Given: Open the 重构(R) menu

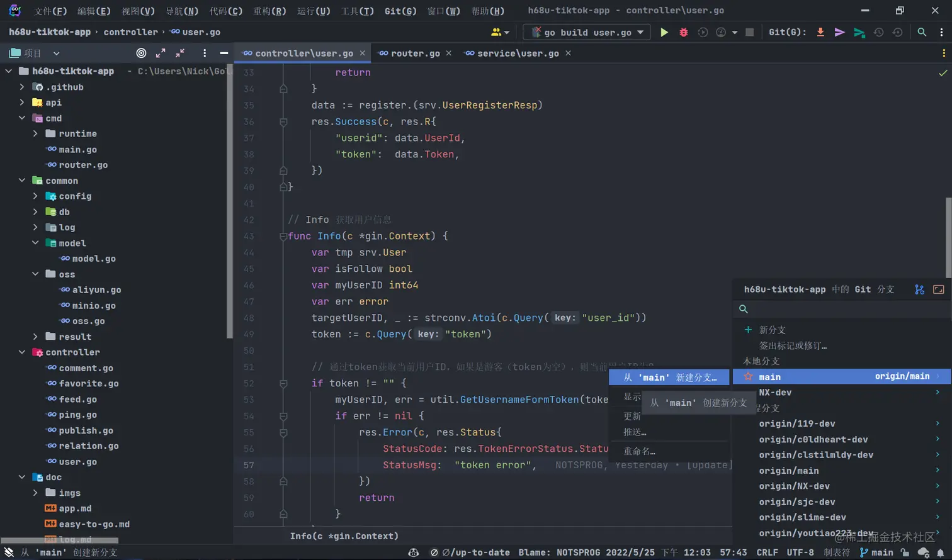Looking at the screenshot, I should click(269, 11).
